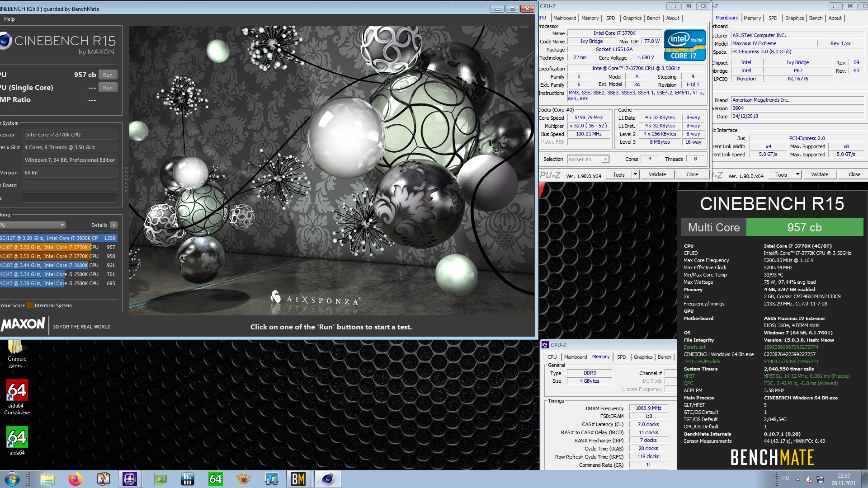Open the dark bar-chart icon on the taskbar
Image resolution: width=868 pixels, height=488 pixels.
(x=188, y=479)
